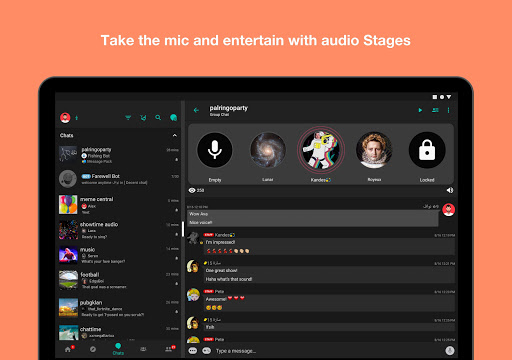Click the filter icon above chat list

click(x=128, y=118)
